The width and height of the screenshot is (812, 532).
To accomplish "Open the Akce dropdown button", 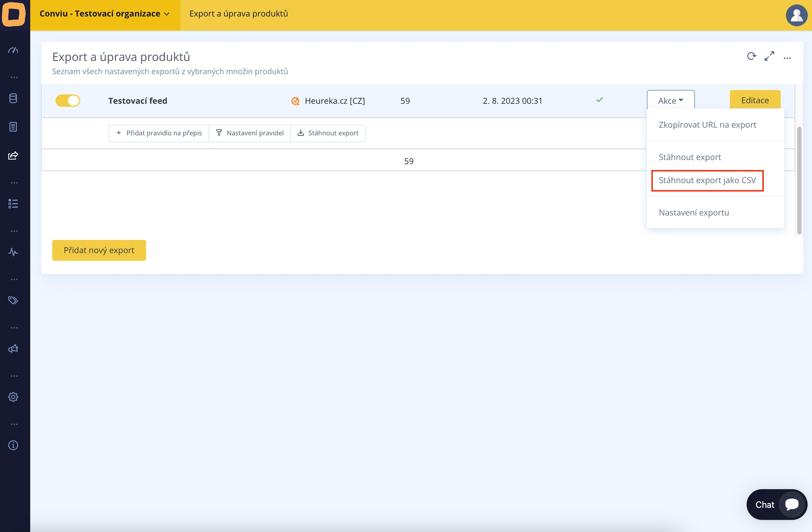I will (670, 101).
